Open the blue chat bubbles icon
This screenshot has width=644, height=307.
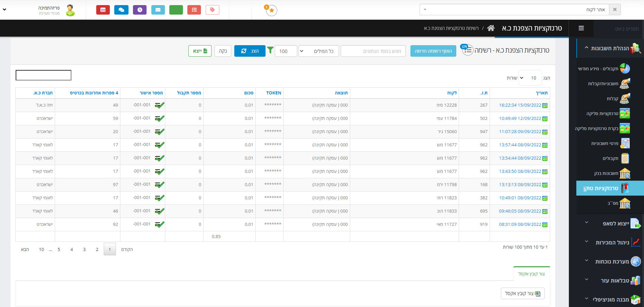121,10
